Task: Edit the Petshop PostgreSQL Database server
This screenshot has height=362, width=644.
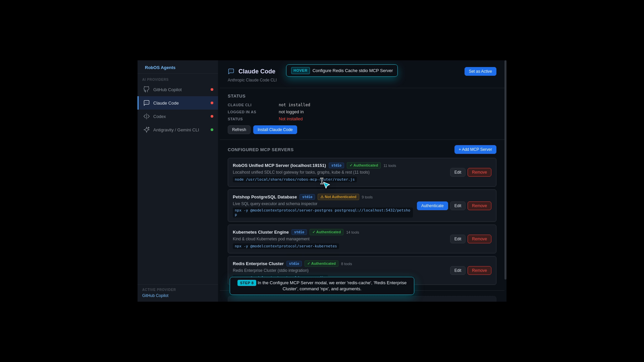Action: point(458,206)
